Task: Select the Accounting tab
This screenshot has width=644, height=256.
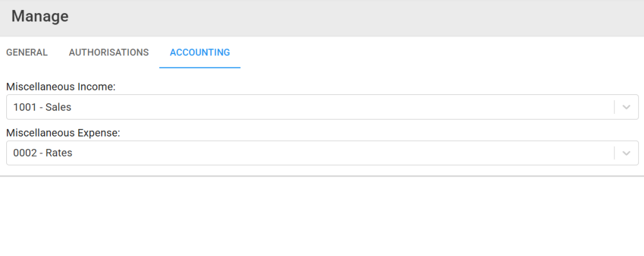Action: coord(199,53)
